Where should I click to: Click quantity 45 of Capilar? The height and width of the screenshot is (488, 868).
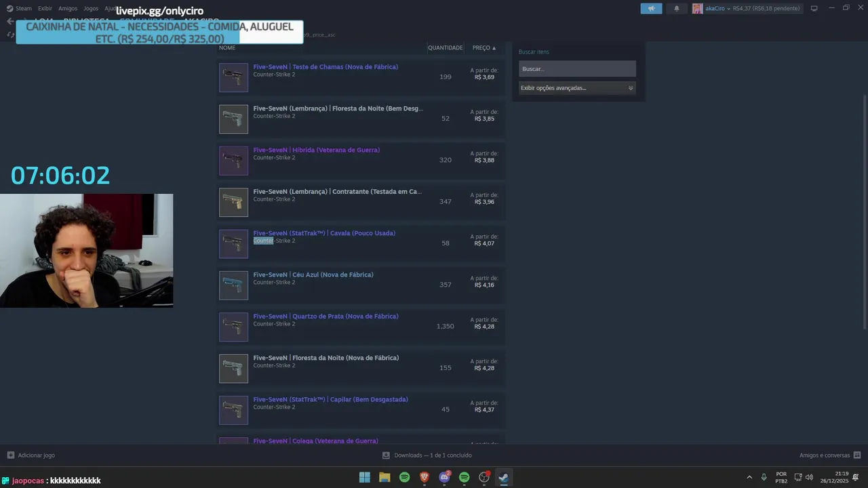(446, 409)
